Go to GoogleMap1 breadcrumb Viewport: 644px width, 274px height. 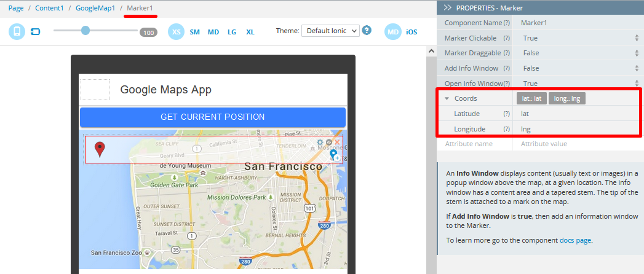[x=95, y=8]
